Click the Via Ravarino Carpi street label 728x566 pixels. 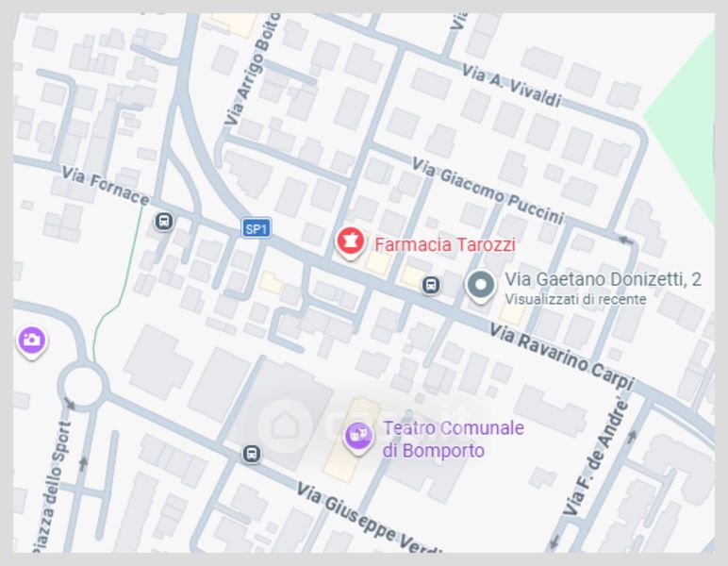click(x=562, y=357)
